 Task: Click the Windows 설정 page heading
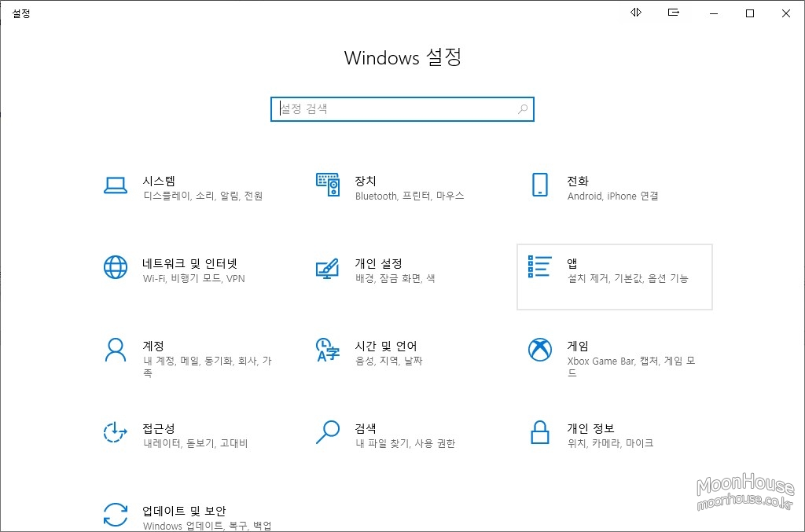pos(402,57)
